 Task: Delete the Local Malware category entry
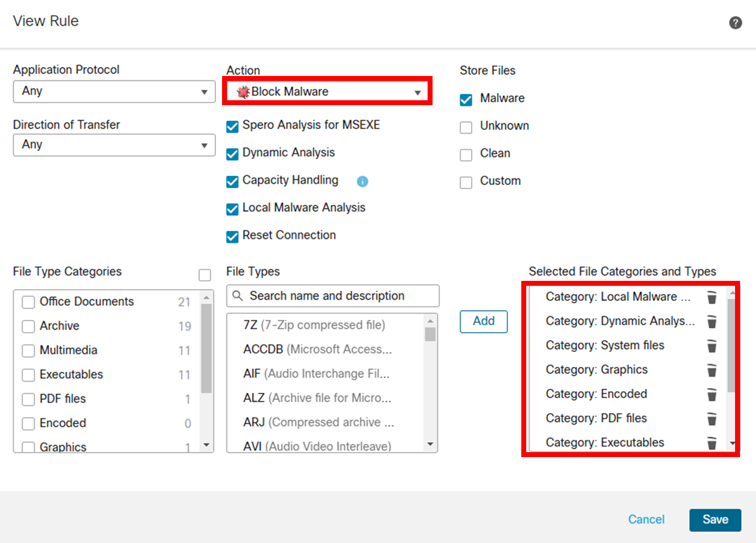(x=712, y=297)
